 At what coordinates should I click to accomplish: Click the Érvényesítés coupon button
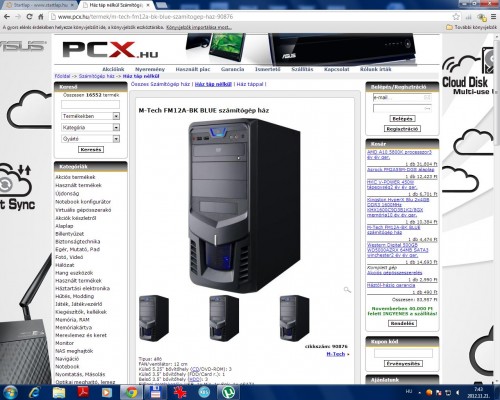point(403,363)
